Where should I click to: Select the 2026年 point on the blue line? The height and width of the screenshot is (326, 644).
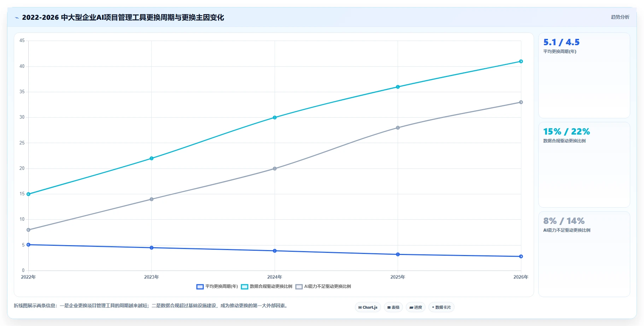click(x=521, y=256)
